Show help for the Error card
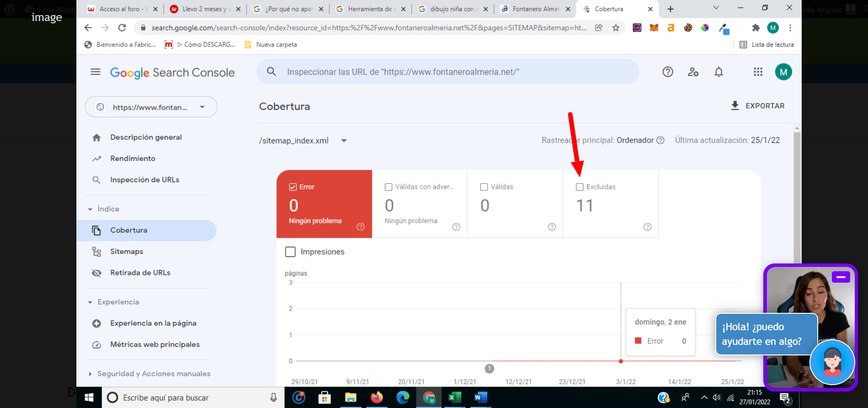Image resolution: width=868 pixels, height=408 pixels. point(360,227)
